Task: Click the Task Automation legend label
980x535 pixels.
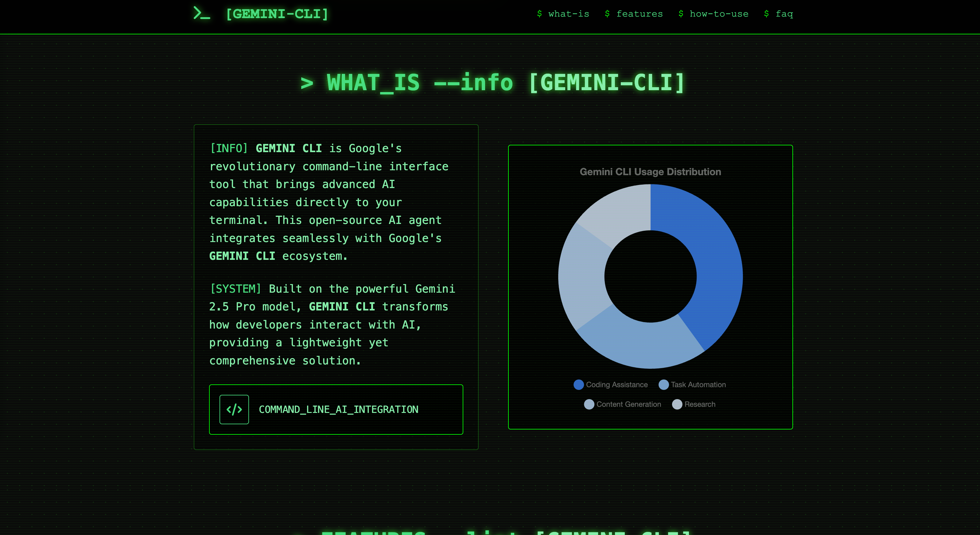Action: click(x=698, y=385)
